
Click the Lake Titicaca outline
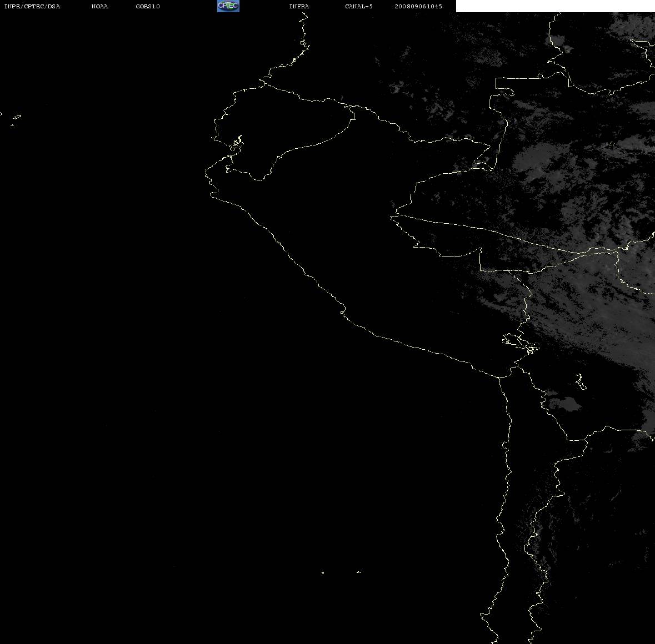pyautogui.click(x=521, y=344)
